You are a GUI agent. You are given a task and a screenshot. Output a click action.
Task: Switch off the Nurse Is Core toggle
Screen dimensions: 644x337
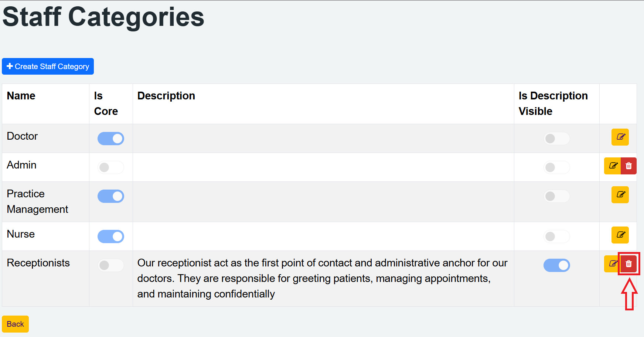coord(111,236)
